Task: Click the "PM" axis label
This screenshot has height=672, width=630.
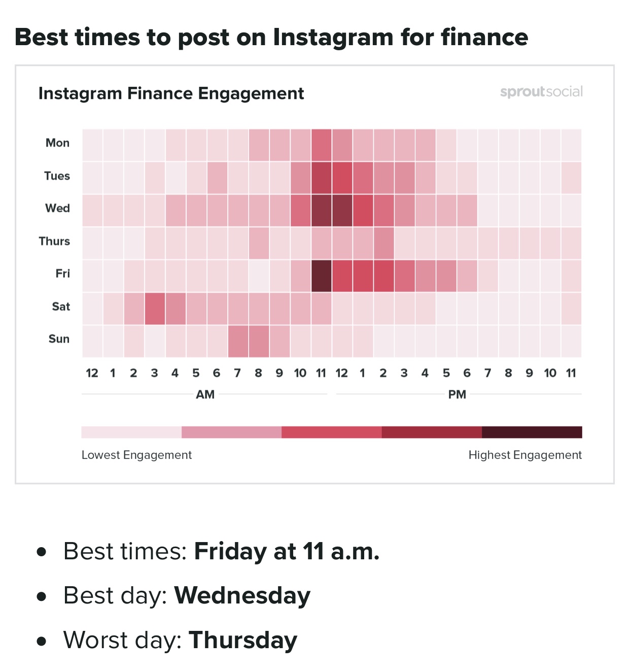Action: point(457,394)
